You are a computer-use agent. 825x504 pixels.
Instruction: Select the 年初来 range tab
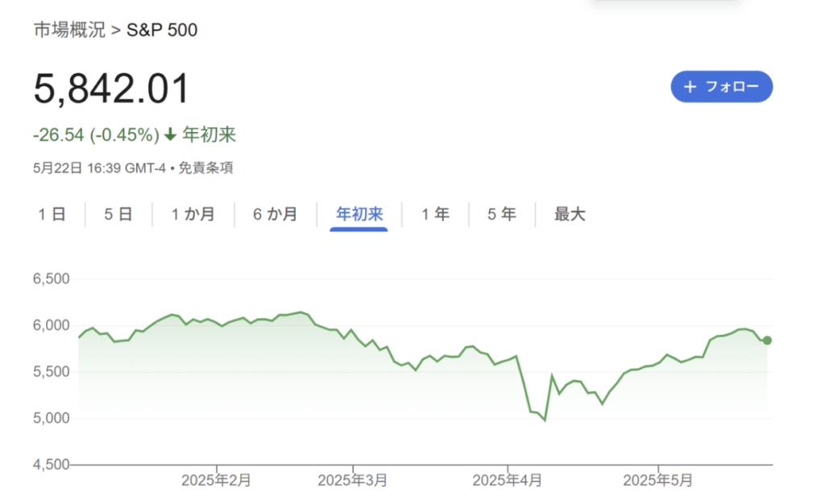click(x=359, y=214)
